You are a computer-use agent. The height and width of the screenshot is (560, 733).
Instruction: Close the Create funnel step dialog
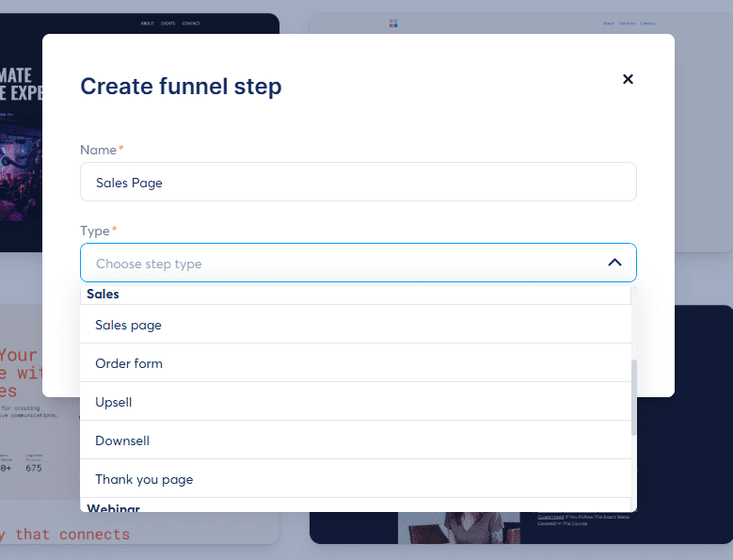click(x=628, y=79)
